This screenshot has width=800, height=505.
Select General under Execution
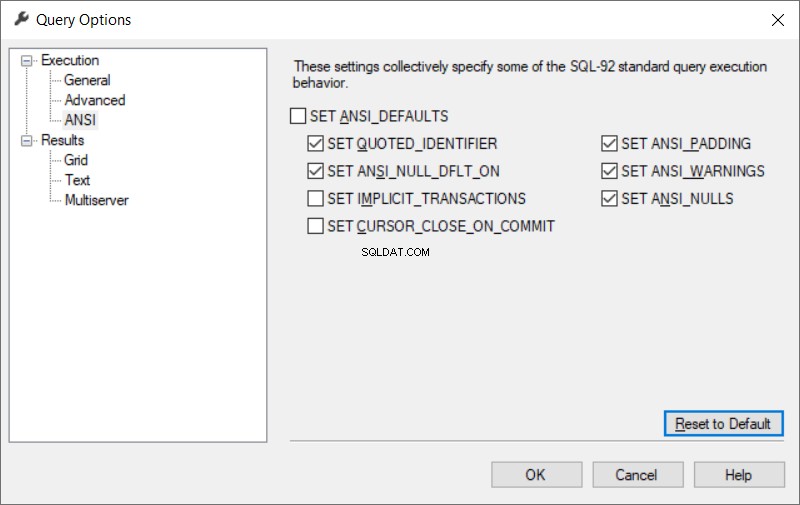click(87, 80)
